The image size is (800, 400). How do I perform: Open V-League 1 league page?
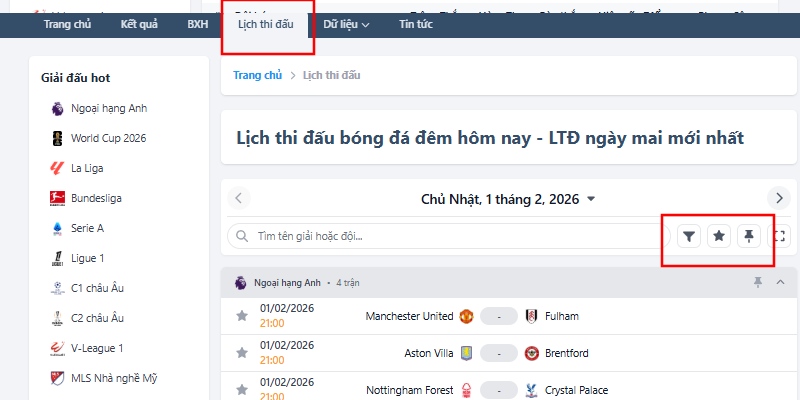coord(97,348)
